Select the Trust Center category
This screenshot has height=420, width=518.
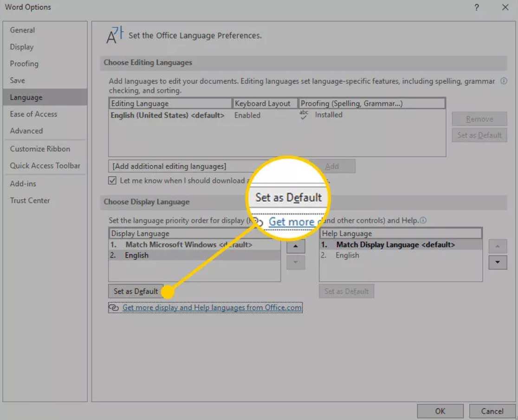[x=30, y=200]
